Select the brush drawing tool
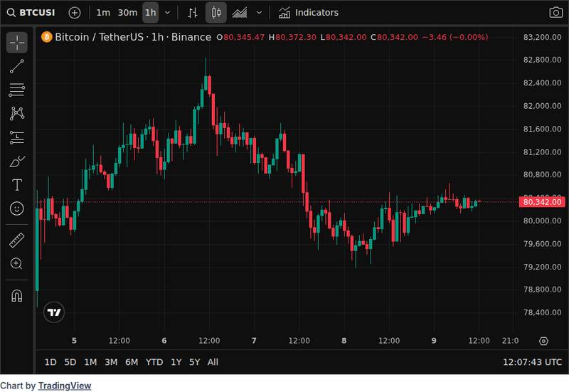This screenshot has height=392, width=569. (x=16, y=161)
